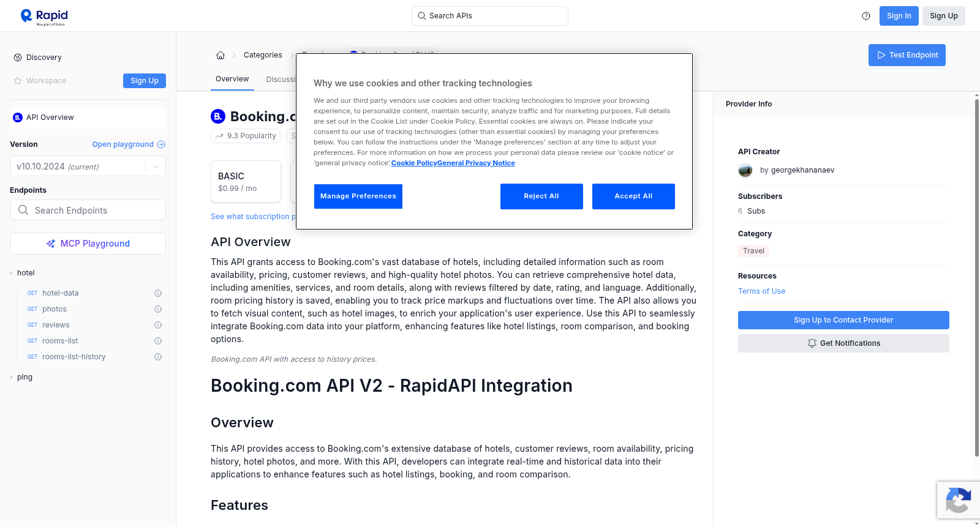This screenshot has width=980, height=527.
Task: Click Manage Preferences
Action: (358, 196)
